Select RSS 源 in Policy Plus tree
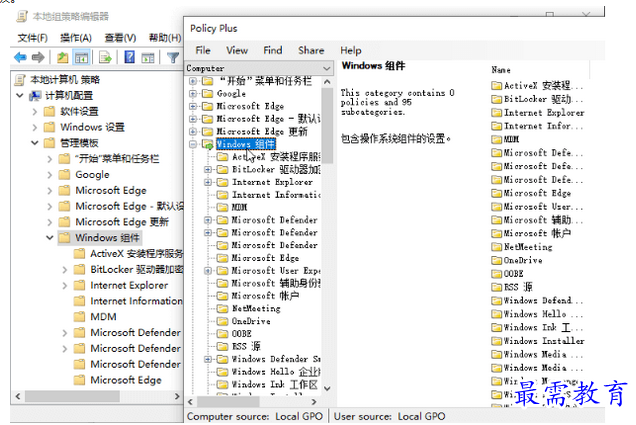Screen dimensions: 636x425 point(246,346)
